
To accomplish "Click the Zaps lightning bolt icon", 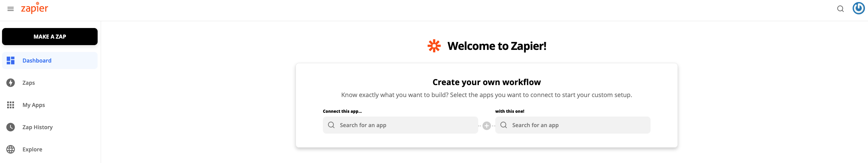I will click(11, 83).
